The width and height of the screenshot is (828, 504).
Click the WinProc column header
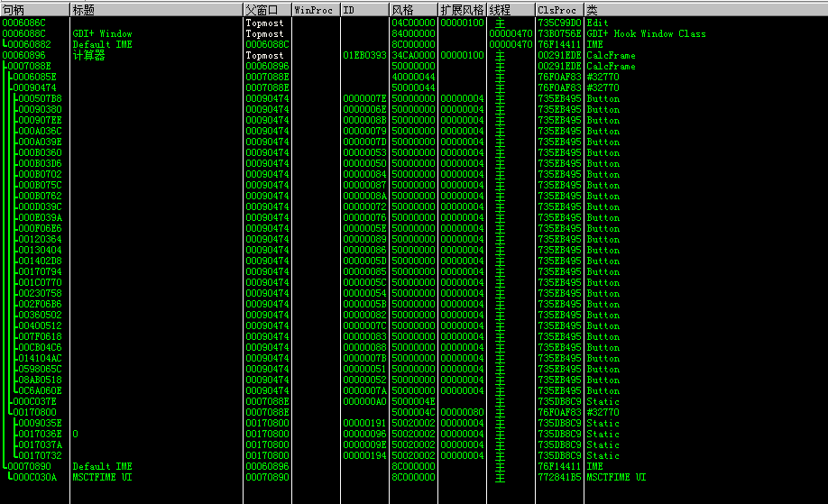click(x=315, y=9)
